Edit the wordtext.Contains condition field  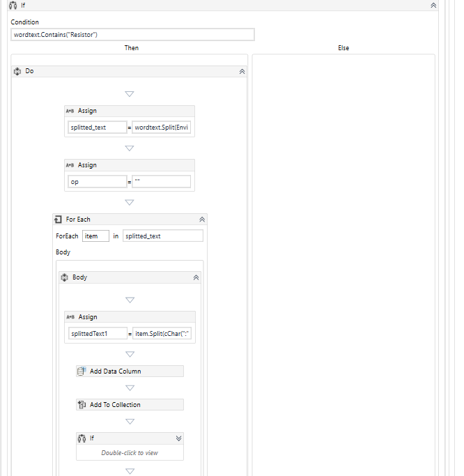[132, 35]
